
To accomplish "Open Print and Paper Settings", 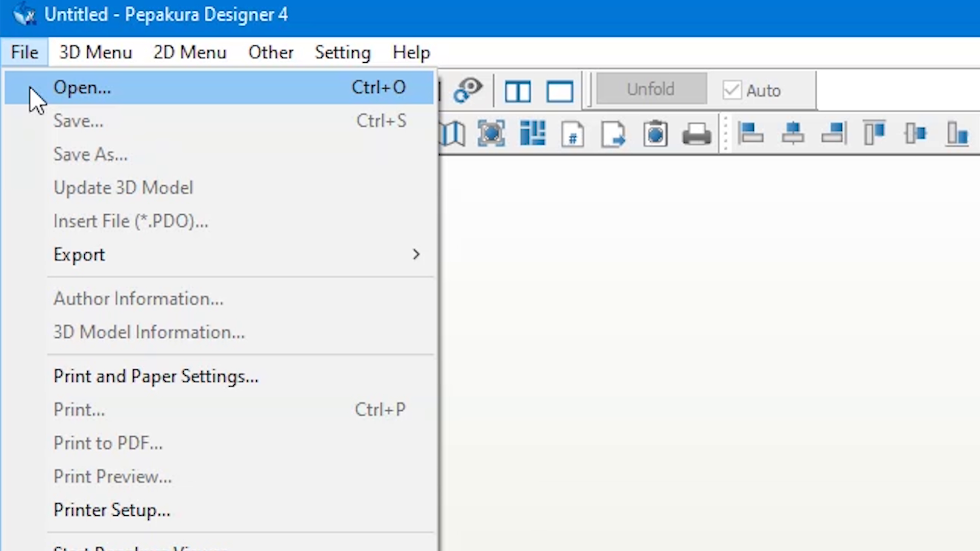I will [156, 376].
